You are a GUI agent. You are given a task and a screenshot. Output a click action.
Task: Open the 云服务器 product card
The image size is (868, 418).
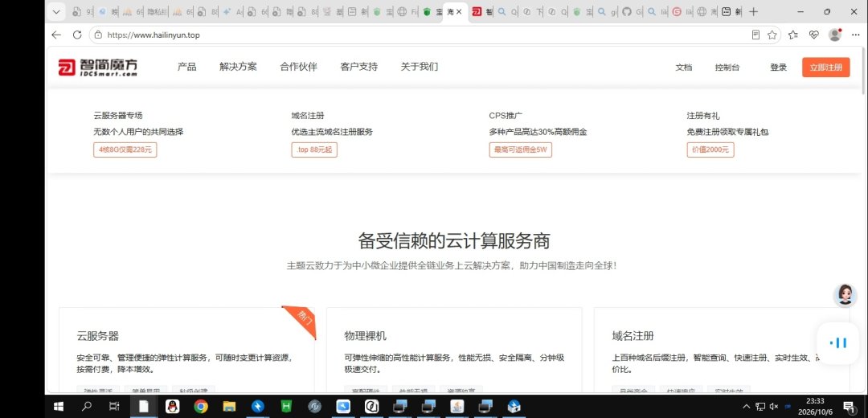click(x=186, y=350)
